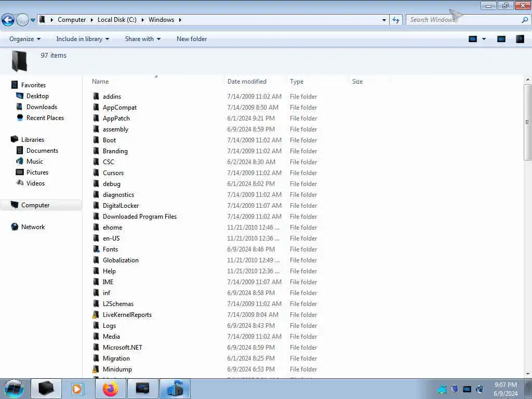
Task: Click the vertical scrollbar thumb
Action: [x=527, y=122]
